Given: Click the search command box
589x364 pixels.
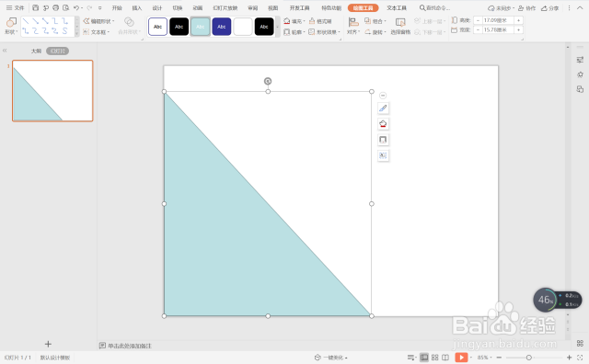Looking at the screenshot, I should click(435, 8).
